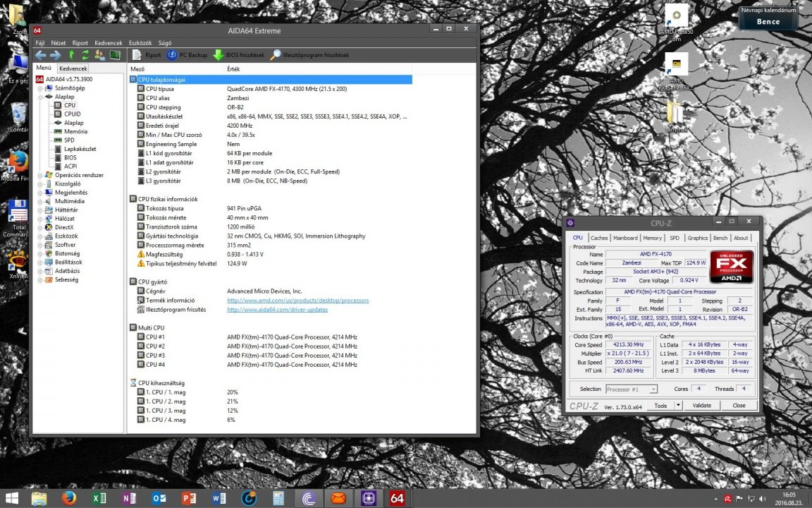Click the PC Backup toolbar icon
This screenshot has width=812, height=508.
click(187, 55)
